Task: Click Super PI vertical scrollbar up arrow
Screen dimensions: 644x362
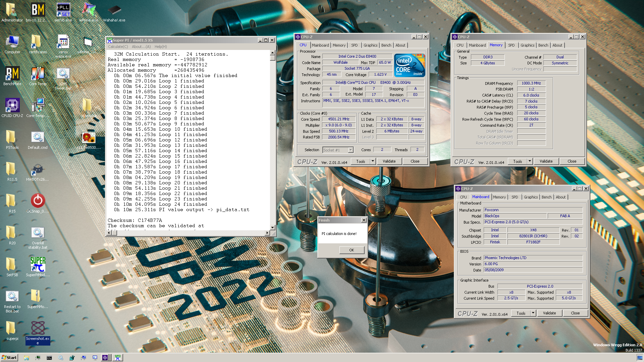Action: click(272, 53)
